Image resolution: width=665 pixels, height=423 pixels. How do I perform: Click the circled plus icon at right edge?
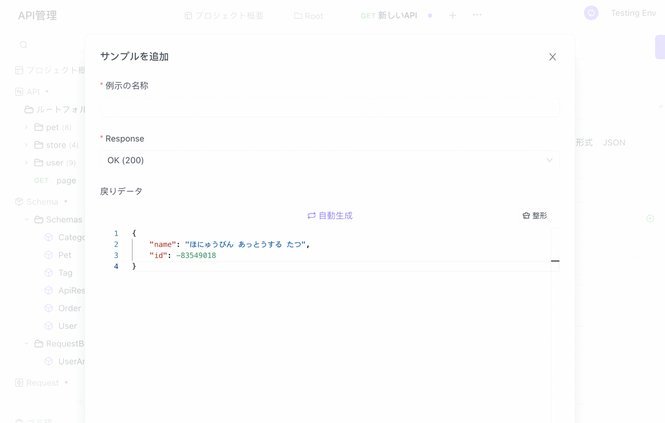(x=650, y=219)
